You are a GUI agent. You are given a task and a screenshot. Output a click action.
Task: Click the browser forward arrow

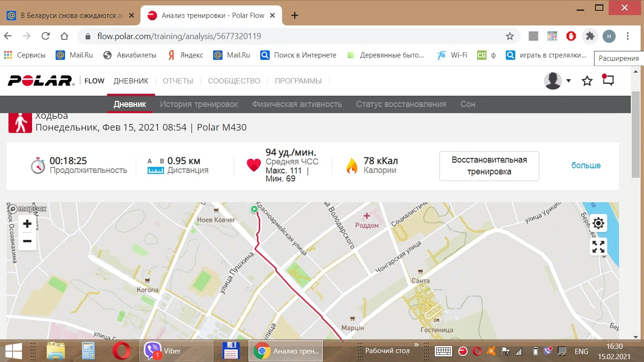pos(27,36)
